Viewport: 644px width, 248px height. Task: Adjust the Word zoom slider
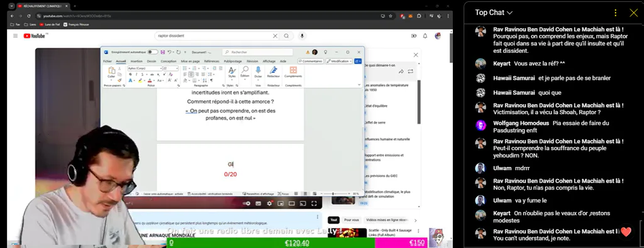(333, 193)
